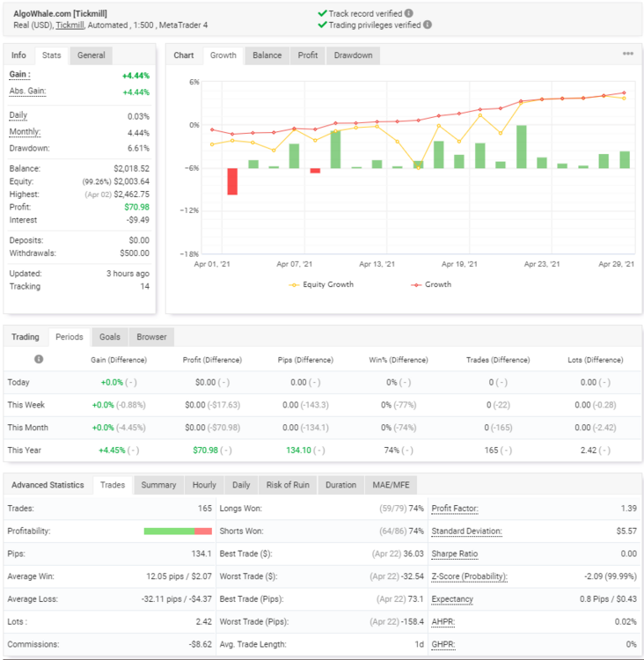Select the Balance chart tab
This screenshot has width=644, height=660.
[267, 55]
